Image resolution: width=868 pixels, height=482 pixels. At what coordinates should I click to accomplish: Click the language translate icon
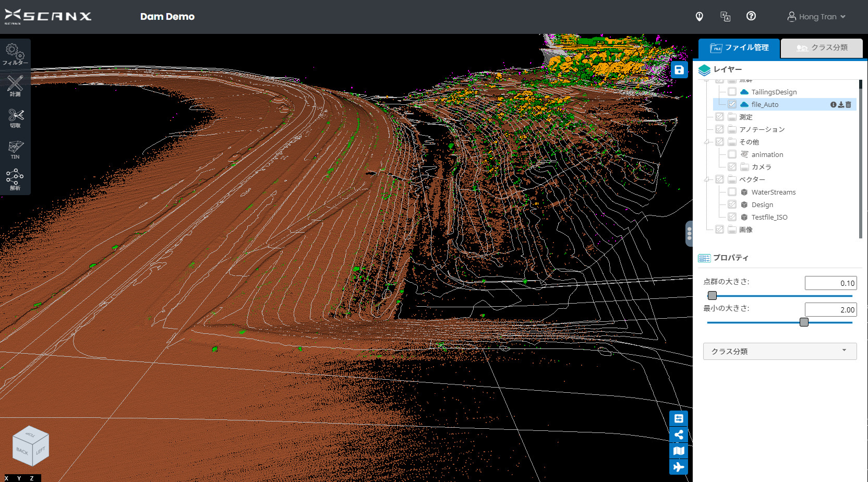[x=725, y=17]
